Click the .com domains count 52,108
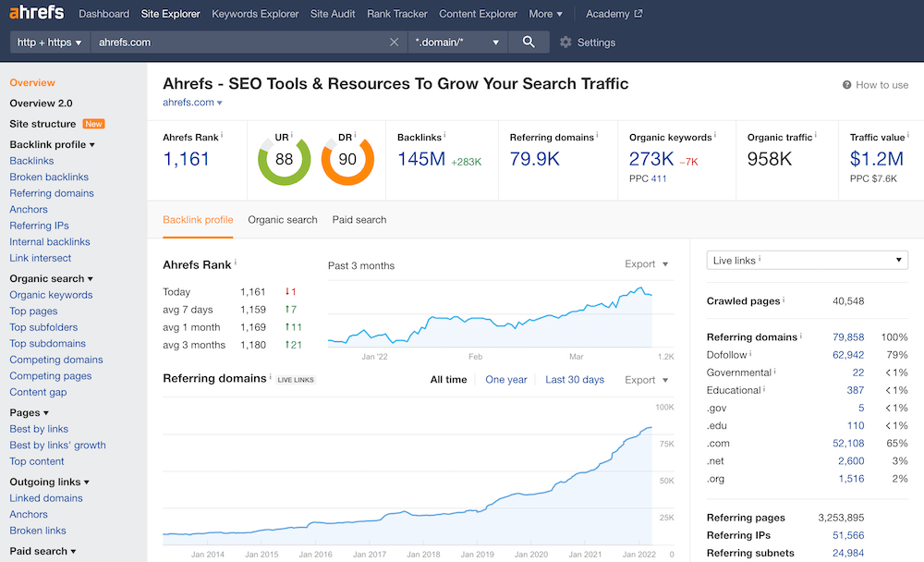The width and height of the screenshot is (924, 562). tap(848, 444)
